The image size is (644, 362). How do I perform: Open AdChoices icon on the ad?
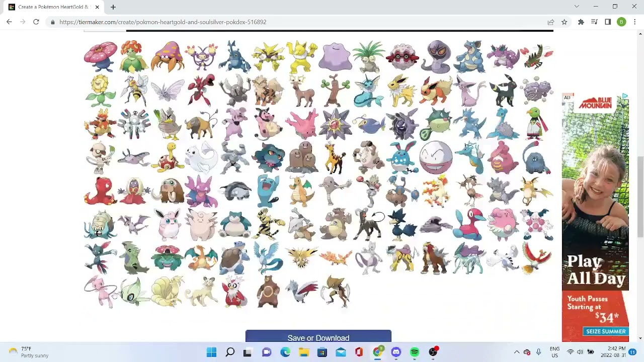(x=625, y=96)
